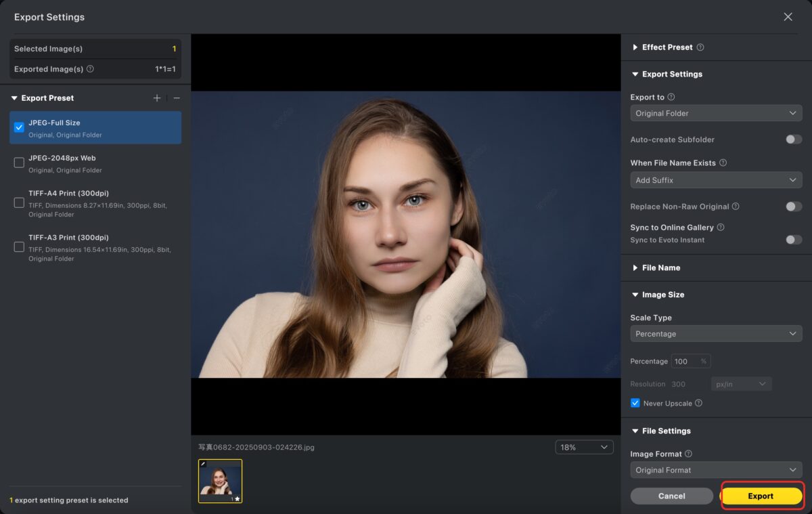Click help icon next to Never Upscale
The height and width of the screenshot is (514, 812).
click(698, 403)
